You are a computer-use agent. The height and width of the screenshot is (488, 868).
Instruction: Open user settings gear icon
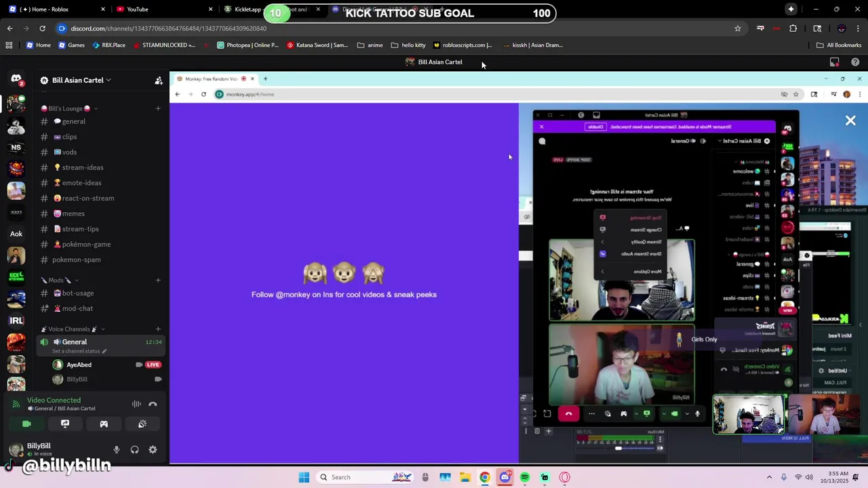coord(153,449)
